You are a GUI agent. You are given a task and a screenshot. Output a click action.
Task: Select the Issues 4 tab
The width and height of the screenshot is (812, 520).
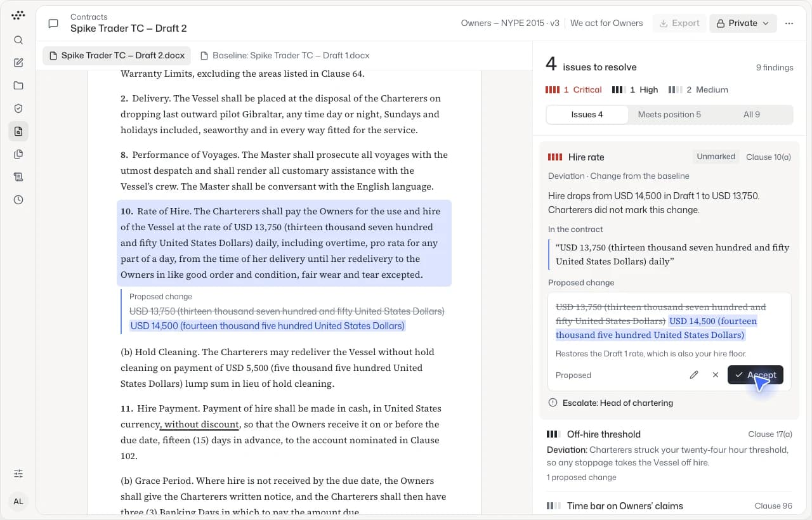click(587, 115)
